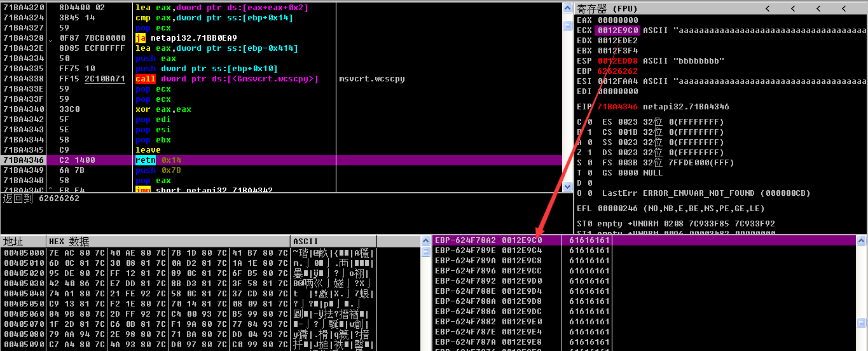Screen dimensions: 868x351
Task: Select the EIP value 71BA4346
Action: (x=617, y=107)
